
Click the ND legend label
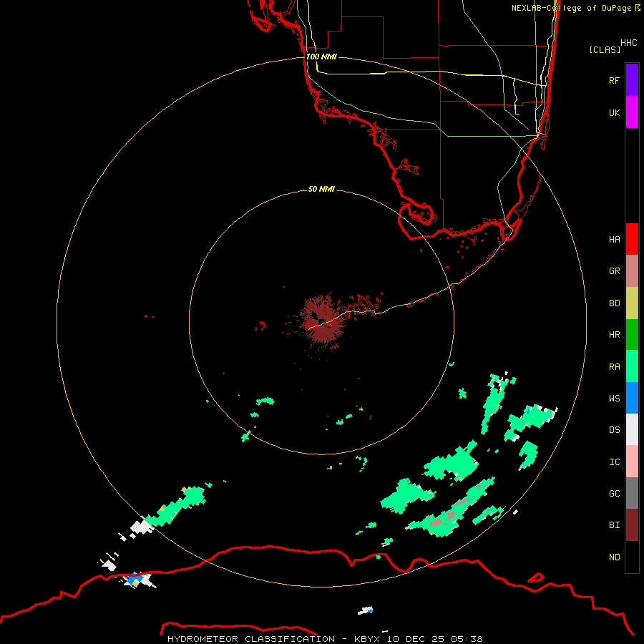tap(614, 557)
